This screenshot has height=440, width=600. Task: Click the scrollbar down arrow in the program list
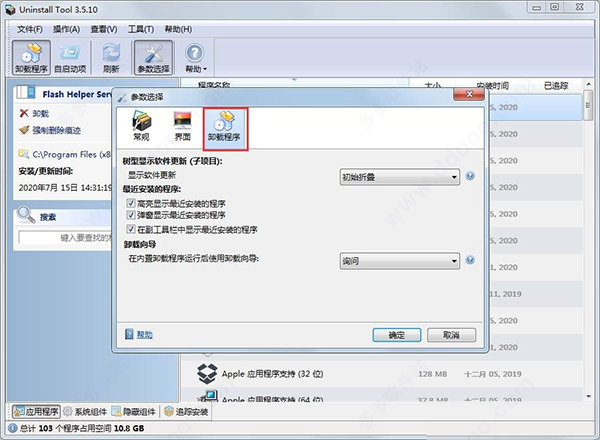point(588,396)
